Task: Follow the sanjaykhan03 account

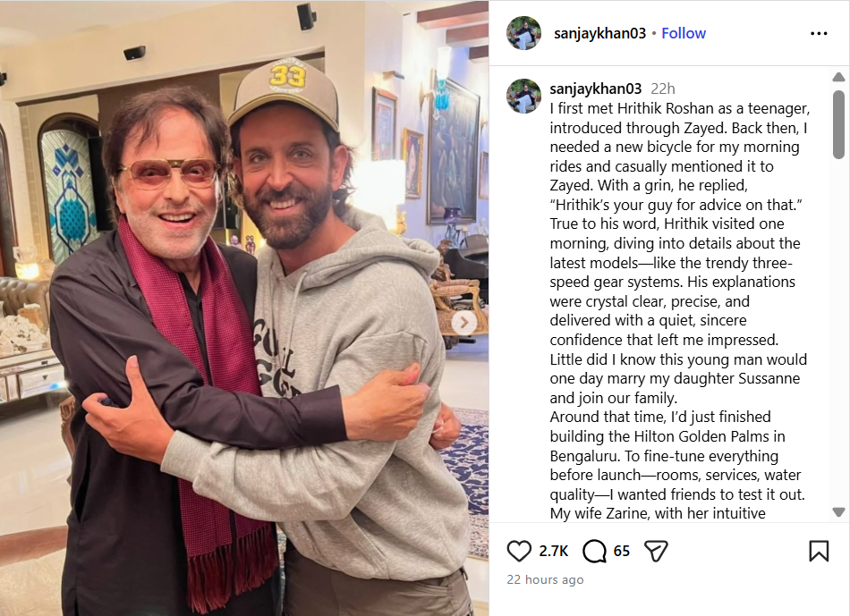Action: (x=684, y=34)
